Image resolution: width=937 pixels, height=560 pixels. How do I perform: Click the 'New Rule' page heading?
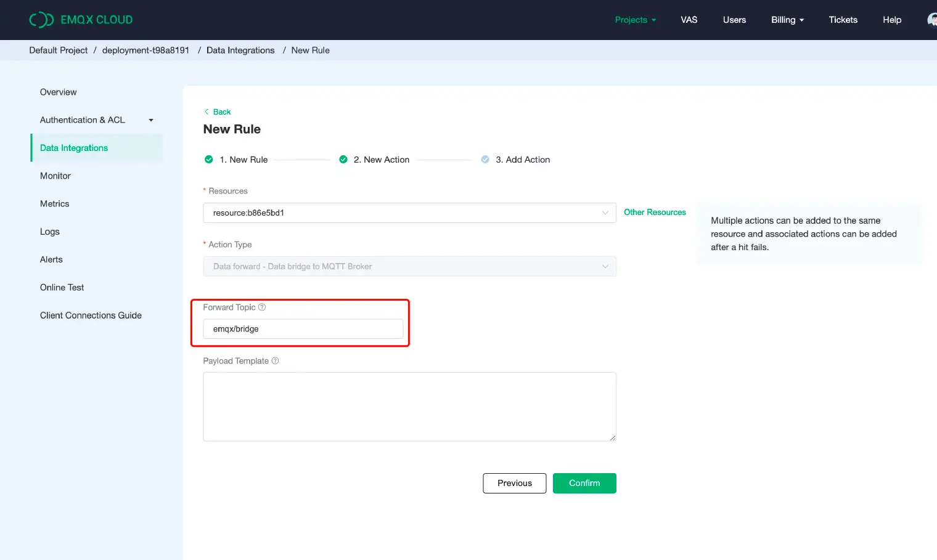click(232, 129)
